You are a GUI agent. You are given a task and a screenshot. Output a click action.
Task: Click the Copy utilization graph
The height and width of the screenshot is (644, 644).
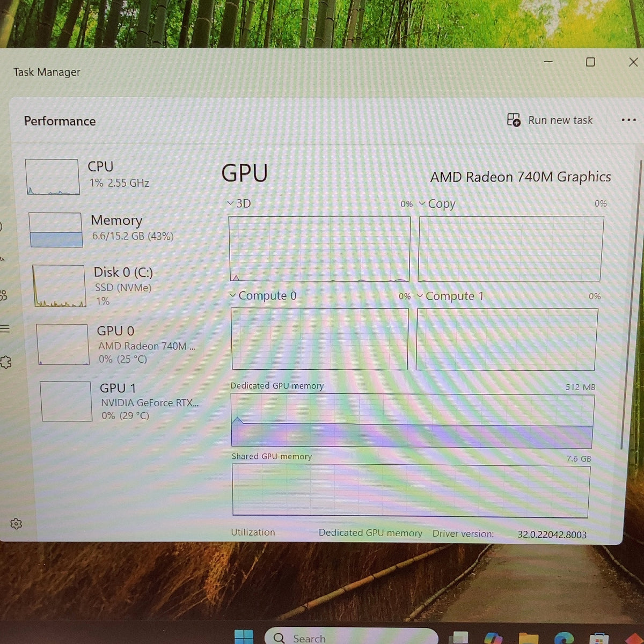point(511,248)
